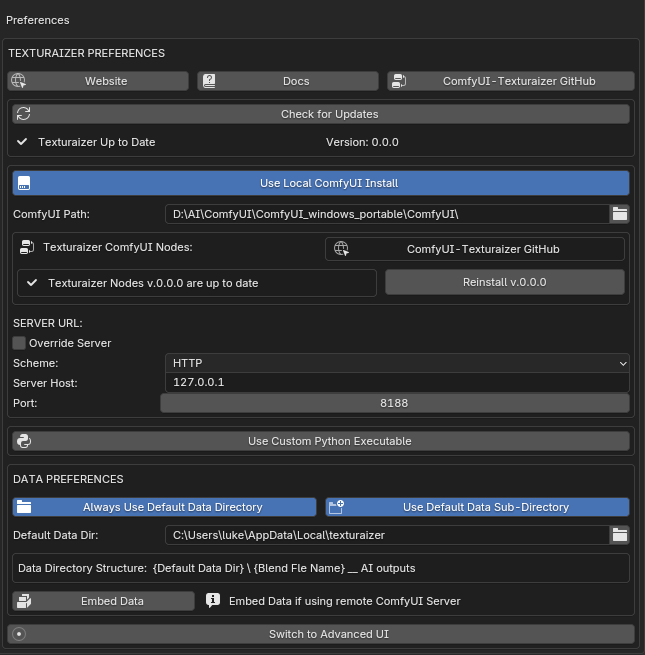The image size is (645, 655).
Task: Open the Scheme HTTP dropdown
Action: (x=397, y=363)
